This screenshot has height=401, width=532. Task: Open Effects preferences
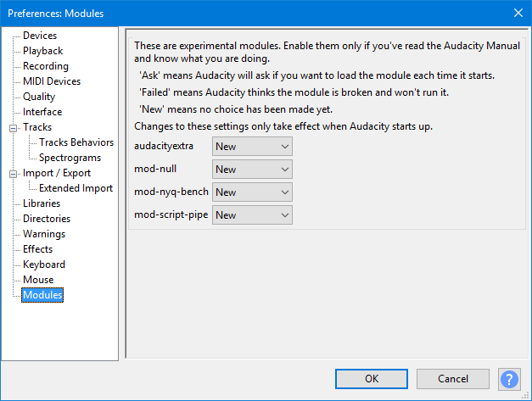37,249
